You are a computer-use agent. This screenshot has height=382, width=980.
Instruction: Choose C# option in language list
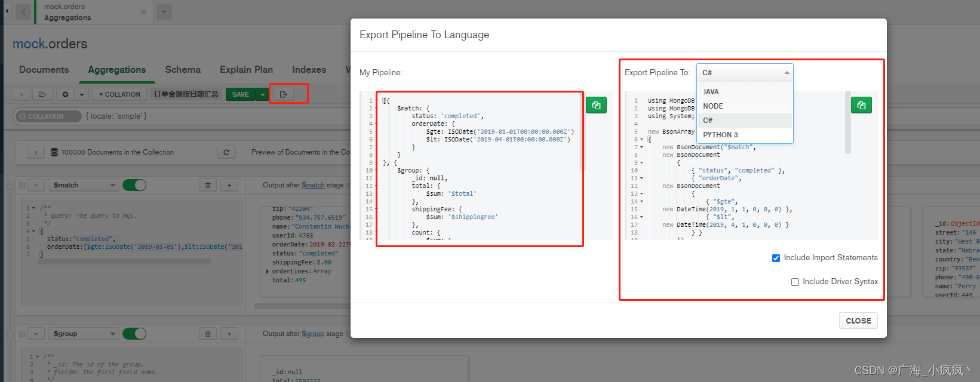coord(745,121)
